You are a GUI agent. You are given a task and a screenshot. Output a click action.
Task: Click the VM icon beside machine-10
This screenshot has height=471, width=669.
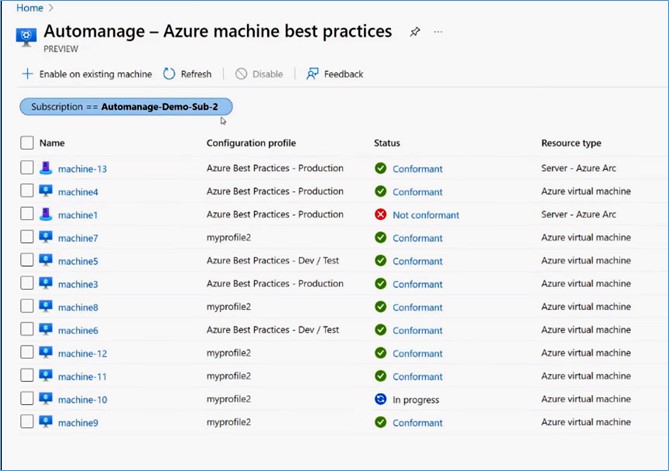(x=46, y=398)
